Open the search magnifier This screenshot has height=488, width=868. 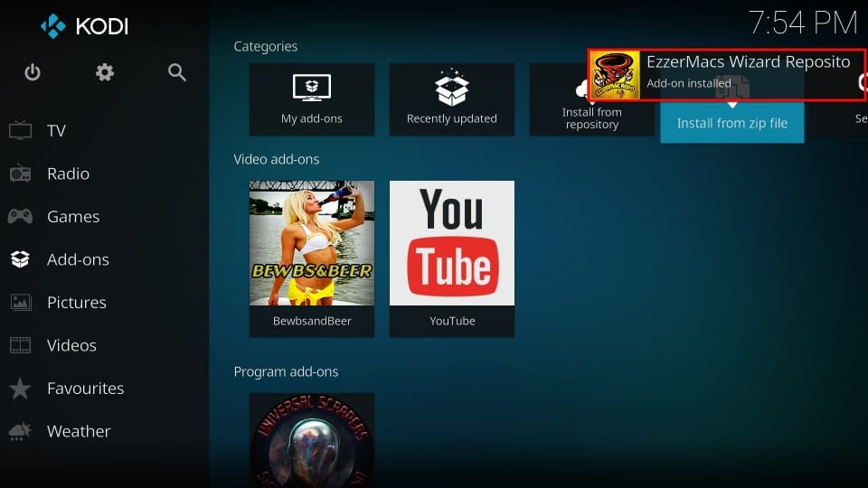[x=176, y=72]
